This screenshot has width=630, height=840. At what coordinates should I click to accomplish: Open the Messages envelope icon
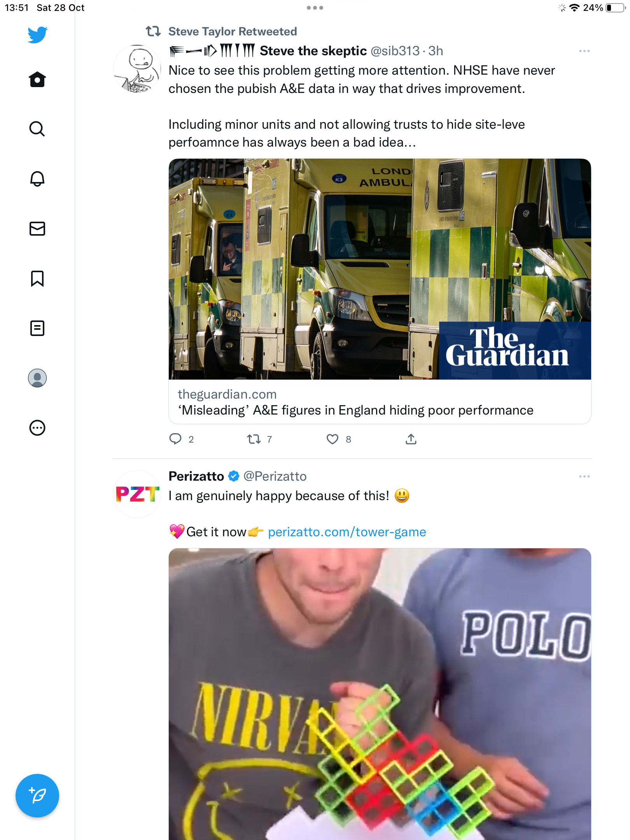pyautogui.click(x=37, y=229)
